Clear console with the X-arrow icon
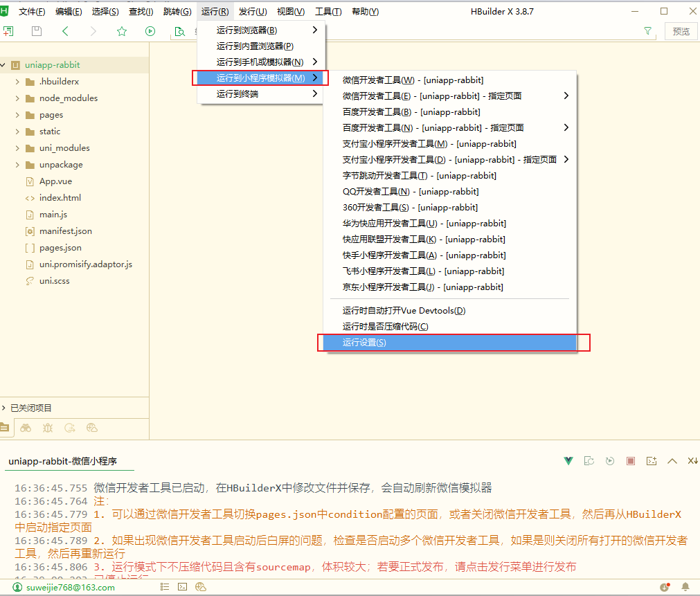Image resolution: width=700 pixels, height=596 pixels. click(x=692, y=461)
